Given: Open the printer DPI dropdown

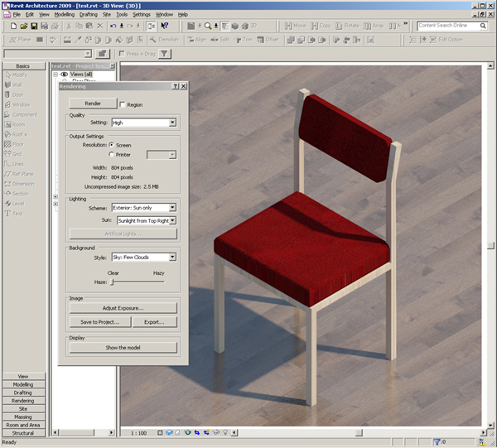Looking at the screenshot, I should (172, 155).
